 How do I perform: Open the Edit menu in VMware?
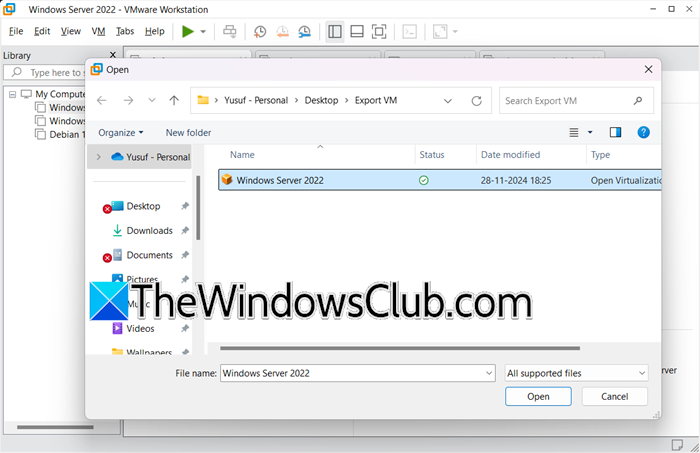(42, 31)
